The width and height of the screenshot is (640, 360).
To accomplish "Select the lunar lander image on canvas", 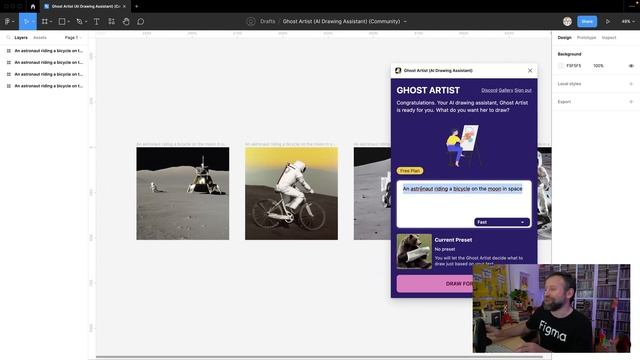I will pyautogui.click(x=182, y=193).
